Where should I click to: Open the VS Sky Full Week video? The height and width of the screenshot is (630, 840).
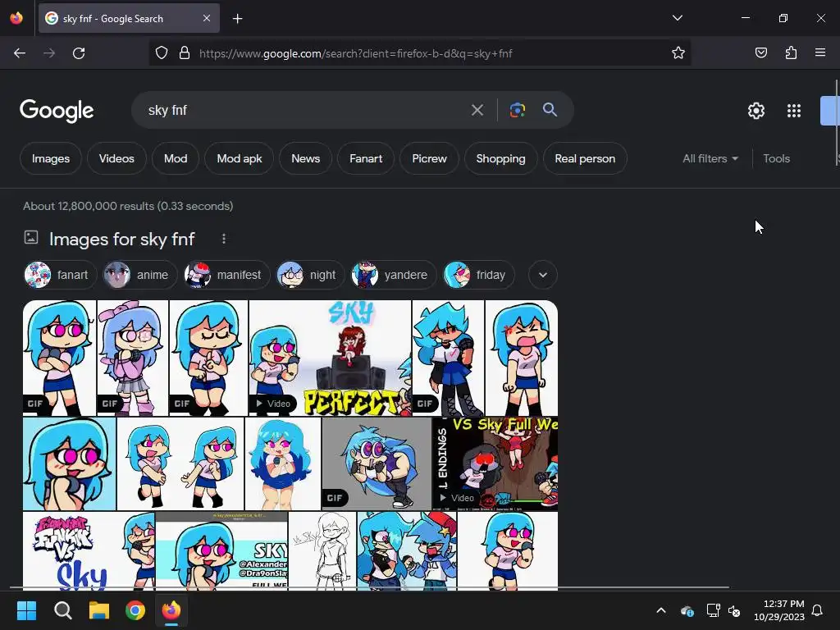495,464
